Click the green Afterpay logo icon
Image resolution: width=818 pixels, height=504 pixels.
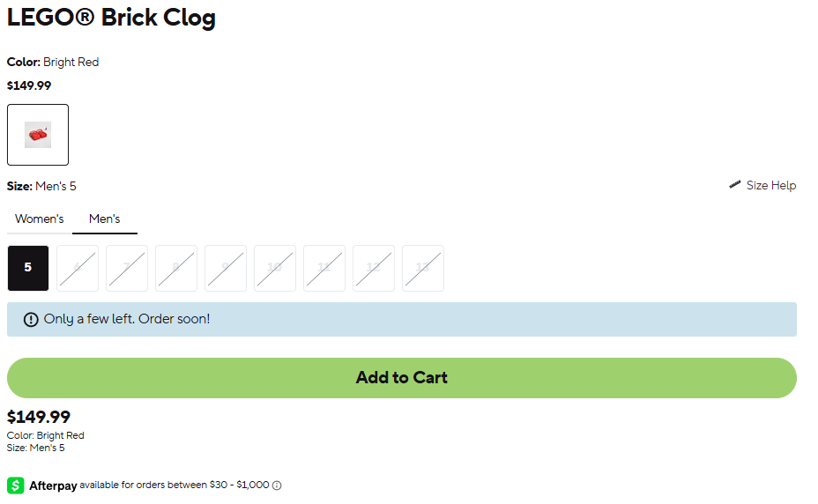[x=16, y=485]
